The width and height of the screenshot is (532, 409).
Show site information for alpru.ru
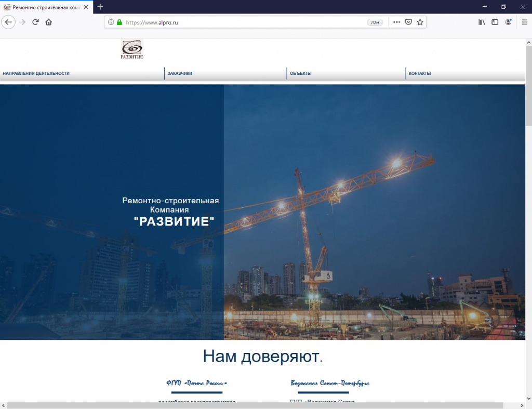tap(111, 22)
